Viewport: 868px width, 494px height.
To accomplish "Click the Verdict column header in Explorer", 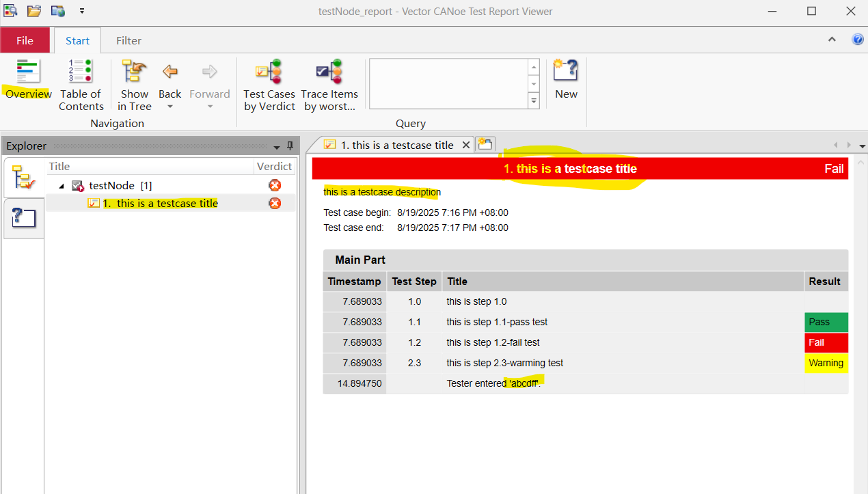I will point(274,167).
